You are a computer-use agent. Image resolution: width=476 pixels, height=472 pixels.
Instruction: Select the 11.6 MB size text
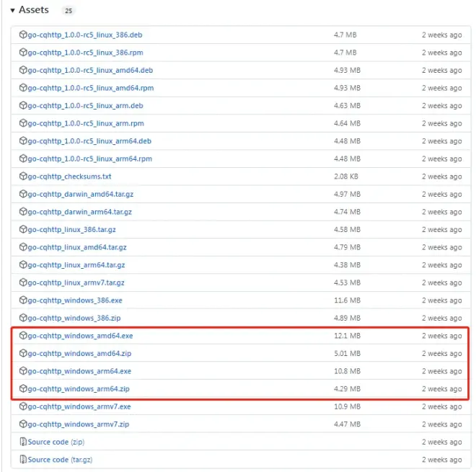click(x=347, y=300)
